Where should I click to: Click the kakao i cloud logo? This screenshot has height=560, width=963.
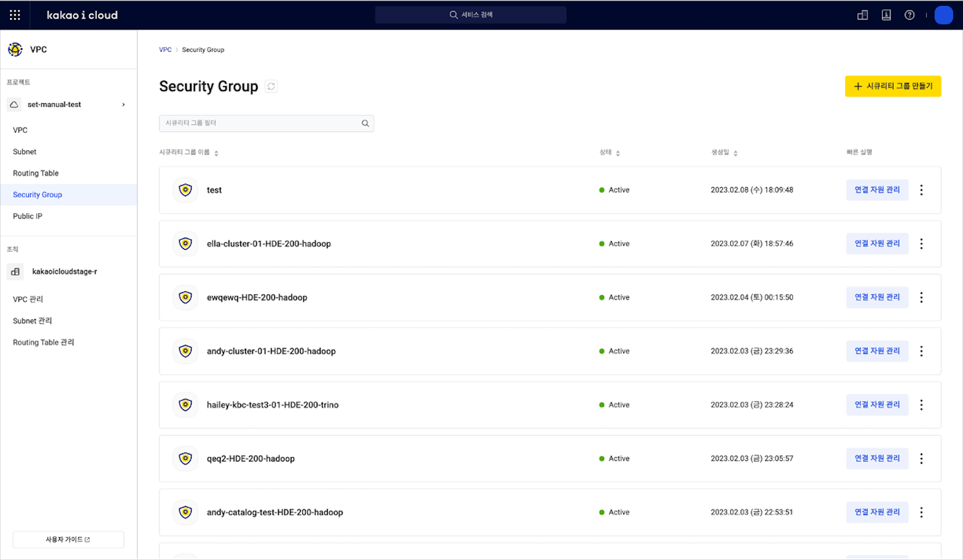(x=82, y=15)
